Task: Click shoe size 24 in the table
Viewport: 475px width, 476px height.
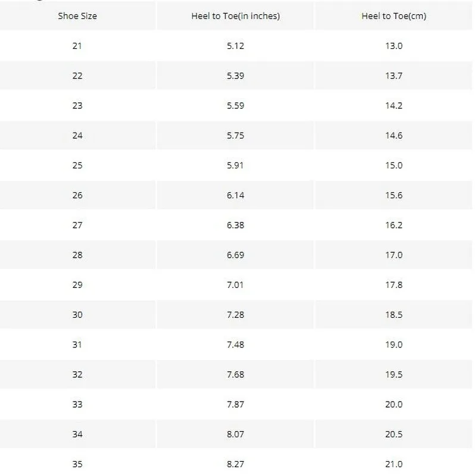Action: click(77, 136)
